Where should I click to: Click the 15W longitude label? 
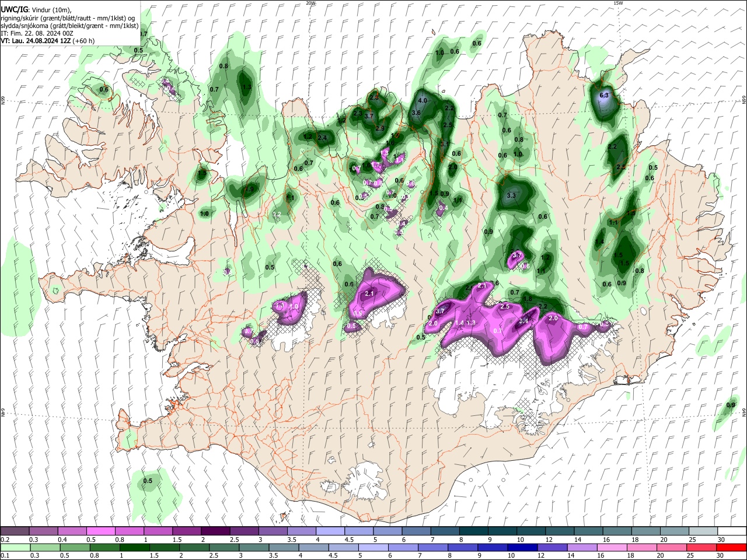click(617, 3)
